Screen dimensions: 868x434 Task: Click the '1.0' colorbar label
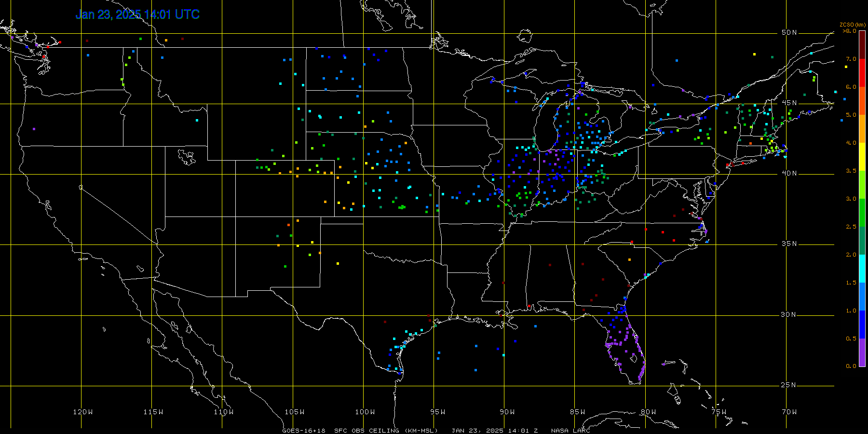851,311
